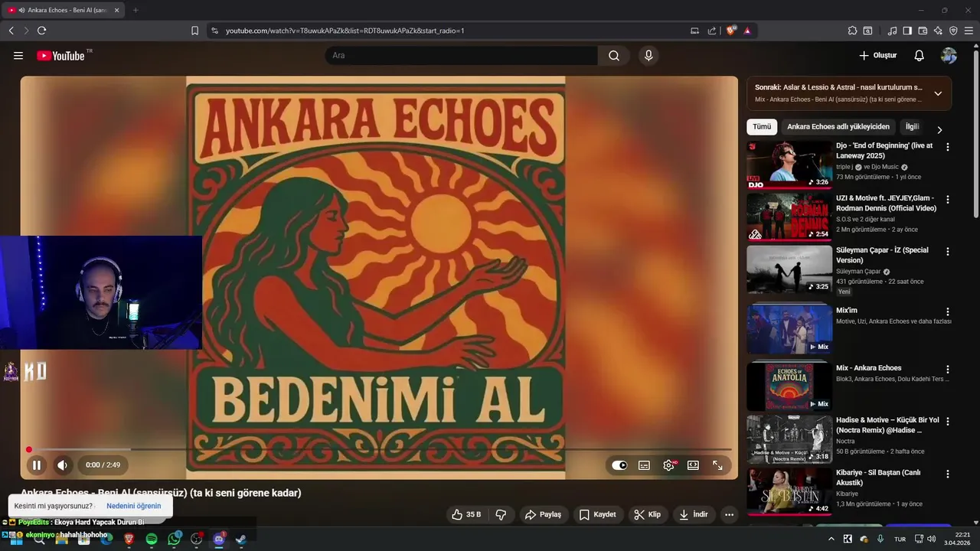980x551 pixels.
Task: Show more filter chips with arrow
Action: [x=939, y=130]
